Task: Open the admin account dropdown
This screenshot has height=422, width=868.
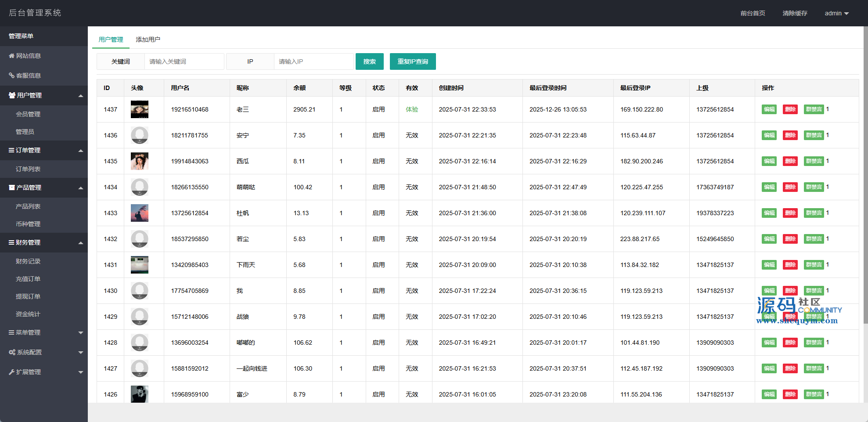Action: click(x=836, y=13)
